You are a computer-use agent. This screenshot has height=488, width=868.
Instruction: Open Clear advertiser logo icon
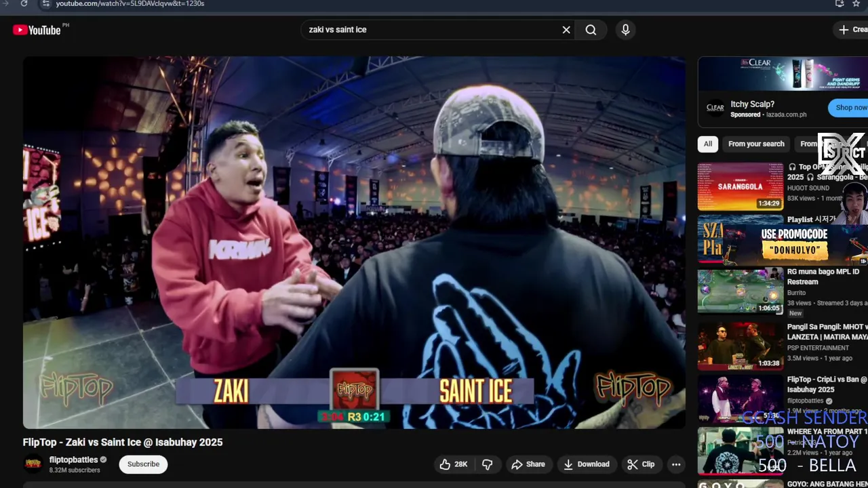pos(715,108)
